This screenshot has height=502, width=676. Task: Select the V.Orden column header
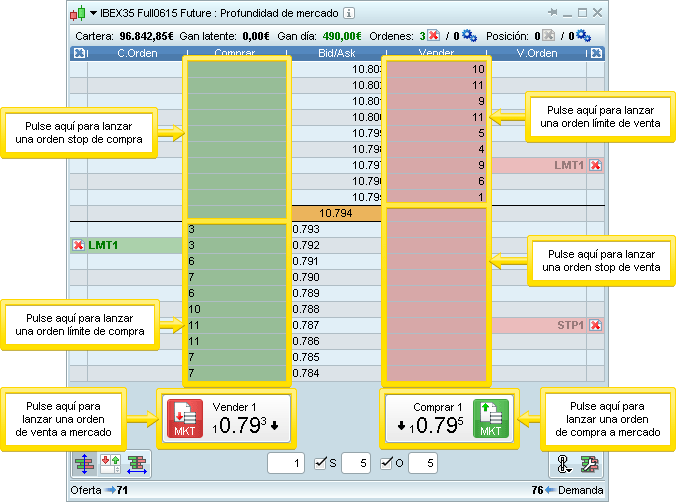pyautogui.click(x=537, y=53)
